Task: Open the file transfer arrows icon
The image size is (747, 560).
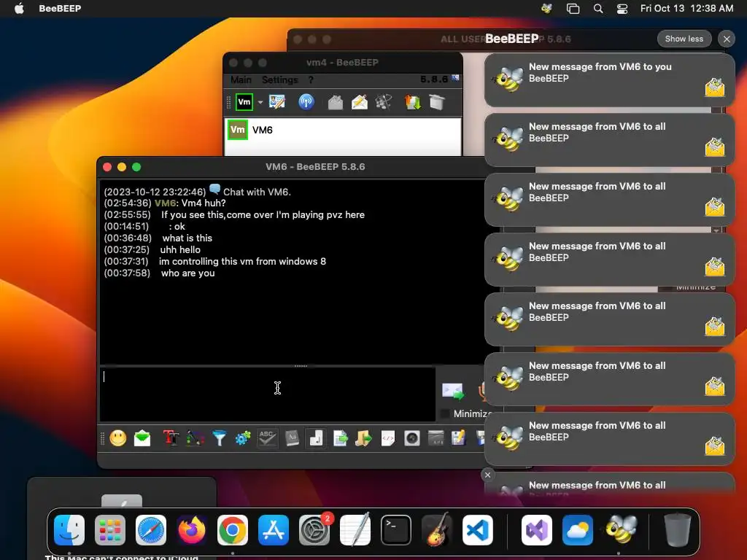Action: point(413,102)
